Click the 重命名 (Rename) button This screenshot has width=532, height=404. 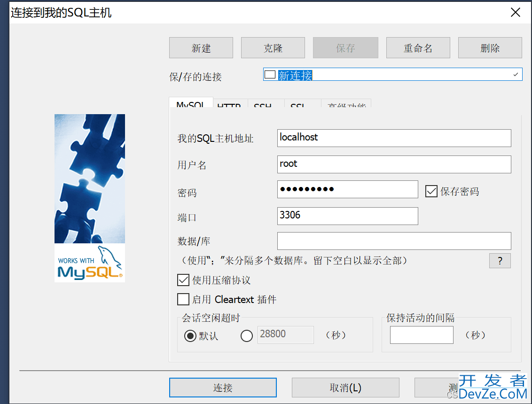418,48
